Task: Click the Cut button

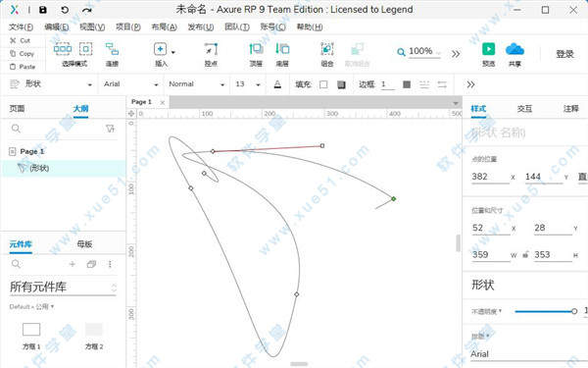Action: point(21,40)
